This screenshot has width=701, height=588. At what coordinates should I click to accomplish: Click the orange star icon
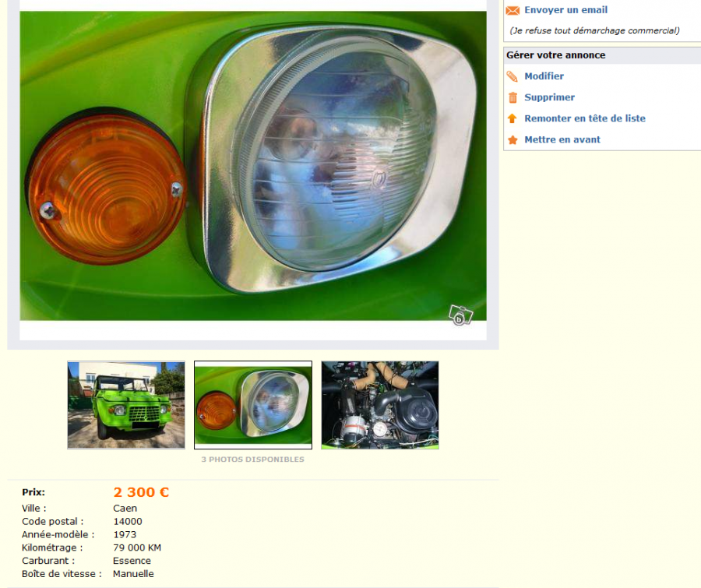[513, 139]
